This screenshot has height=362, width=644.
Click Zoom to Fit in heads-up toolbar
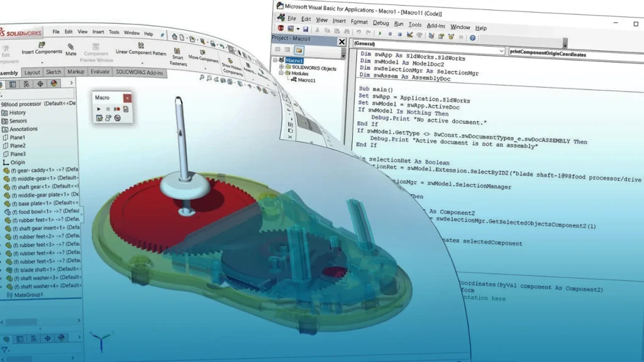pyautogui.click(x=202, y=77)
